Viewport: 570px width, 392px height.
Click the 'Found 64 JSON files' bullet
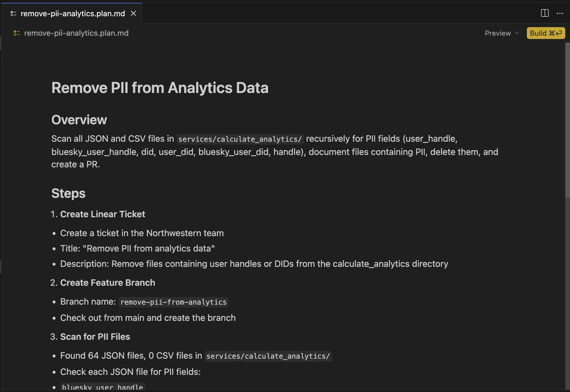click(x=131, y=356)
